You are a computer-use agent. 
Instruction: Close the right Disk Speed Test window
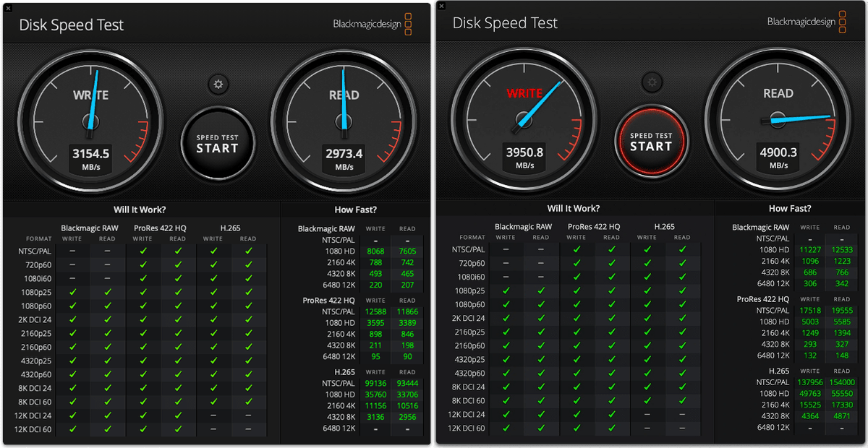click(x=442, y=7)
